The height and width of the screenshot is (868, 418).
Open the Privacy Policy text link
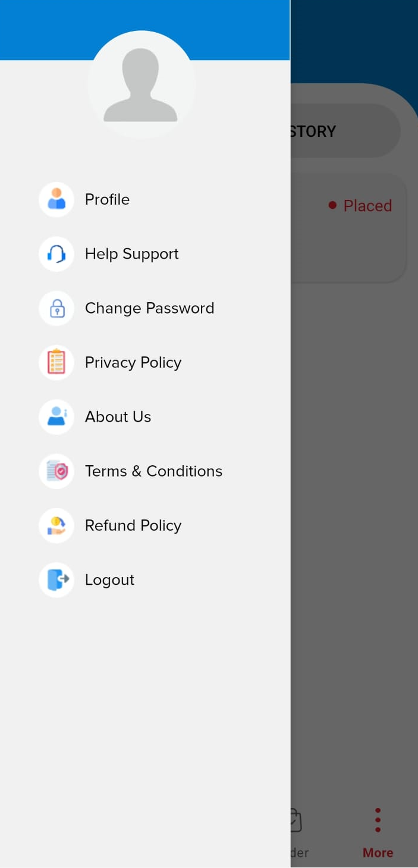click(x=133, y=362)
